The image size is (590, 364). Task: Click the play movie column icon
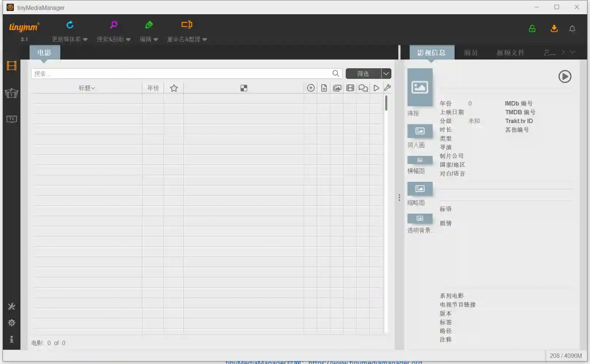(376, 88)
